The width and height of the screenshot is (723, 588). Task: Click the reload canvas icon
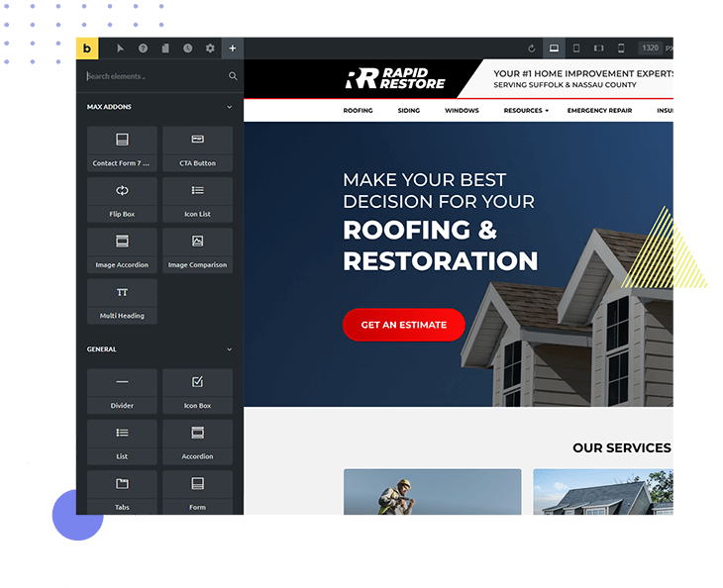[531, 49]
